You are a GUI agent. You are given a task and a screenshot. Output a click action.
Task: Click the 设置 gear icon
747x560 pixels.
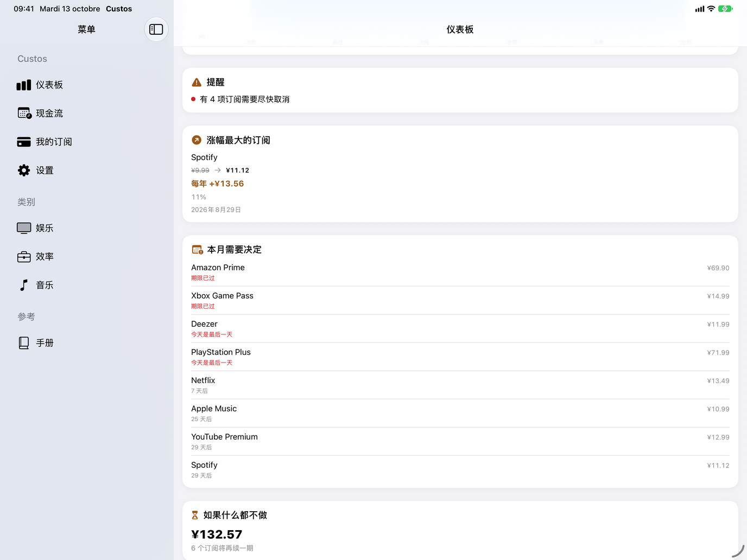click(x=24, y=170)
